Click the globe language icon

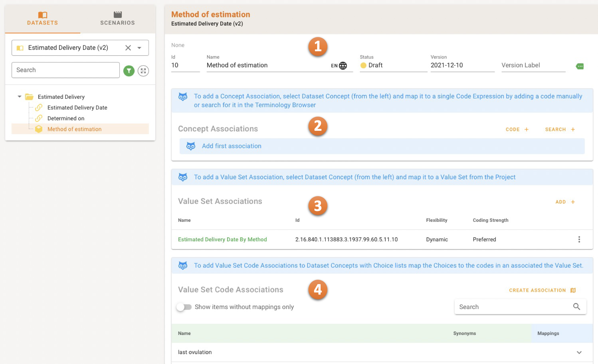tap(343, 66)
